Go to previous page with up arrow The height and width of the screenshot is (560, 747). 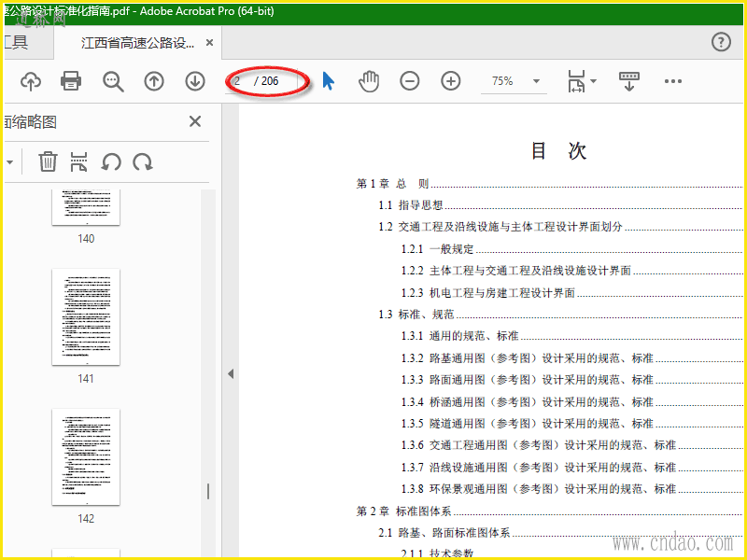point(154,81)
